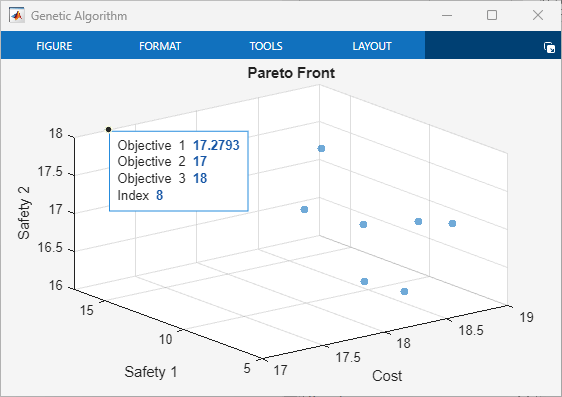Click the Objective 2 value 17
This screenshot has height=397, width=562.
click(x=200, y=162)
